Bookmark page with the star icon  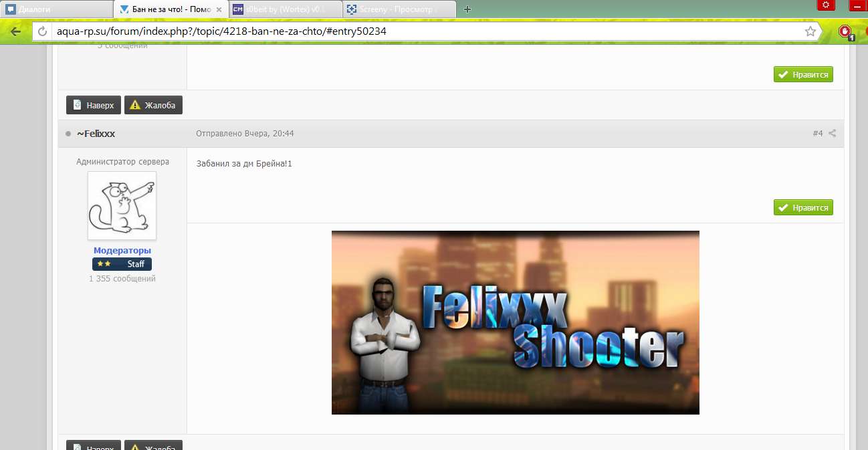click(x=810, y=31)
